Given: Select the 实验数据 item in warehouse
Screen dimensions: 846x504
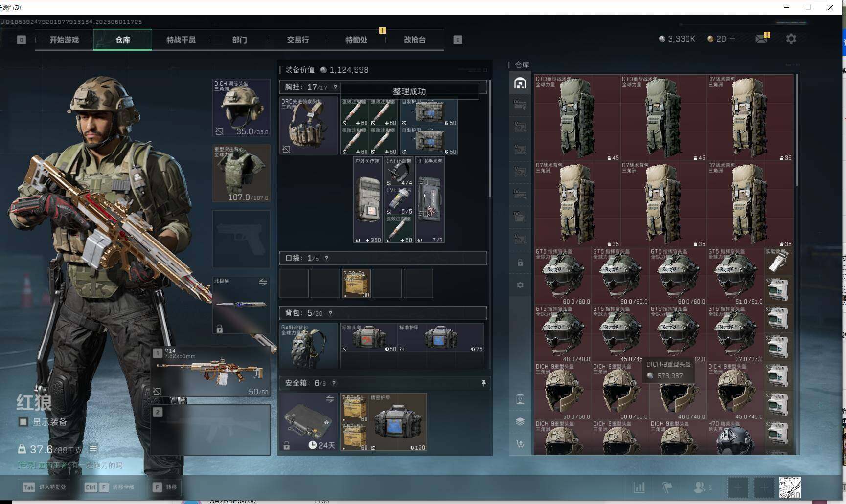Looking at the screenshot, I should click(x=778, y=262).
